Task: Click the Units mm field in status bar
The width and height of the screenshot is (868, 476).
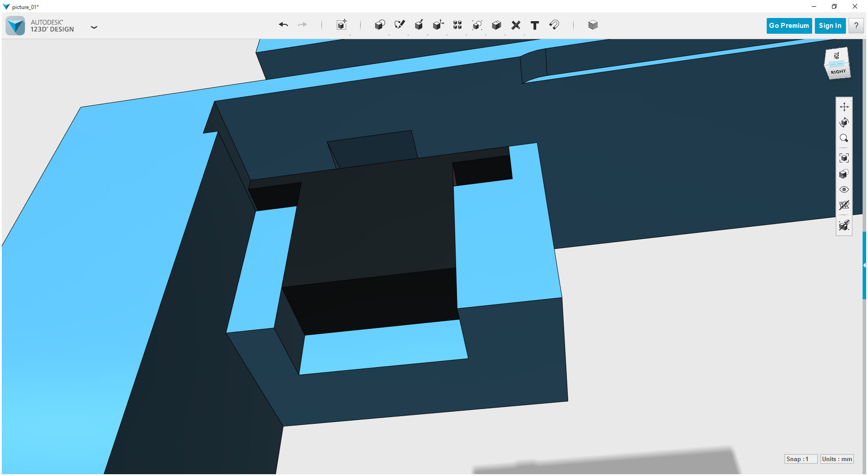Action: point(836,459)
